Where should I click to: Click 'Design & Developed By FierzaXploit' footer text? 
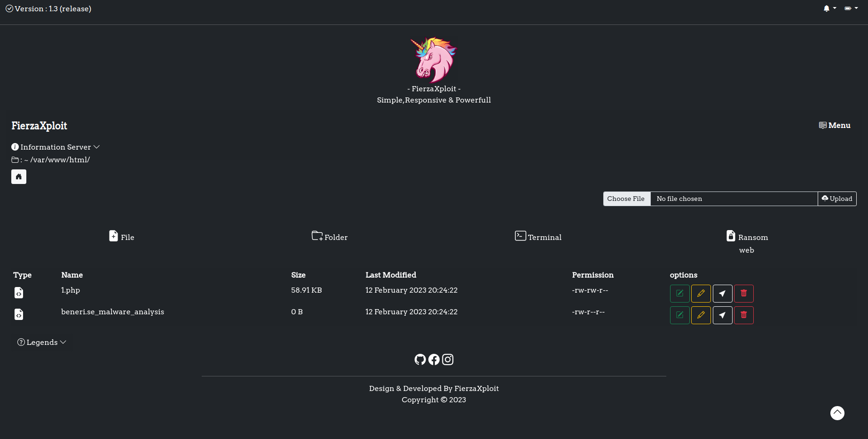click(x=434, y=389)
